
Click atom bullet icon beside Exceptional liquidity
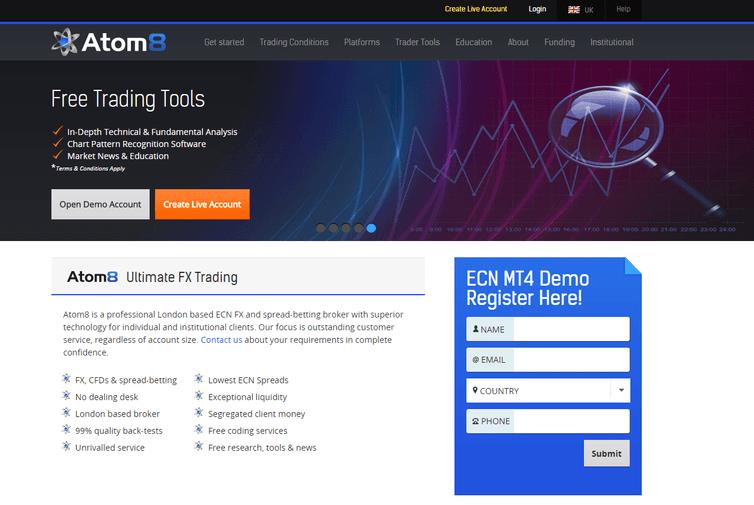pyautogui.click(x=199, y=396)
